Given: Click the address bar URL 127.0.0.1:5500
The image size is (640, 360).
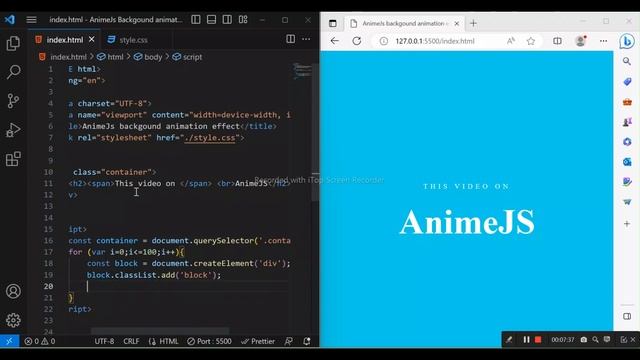Looking at the screenshot, I should coord(435,41).
